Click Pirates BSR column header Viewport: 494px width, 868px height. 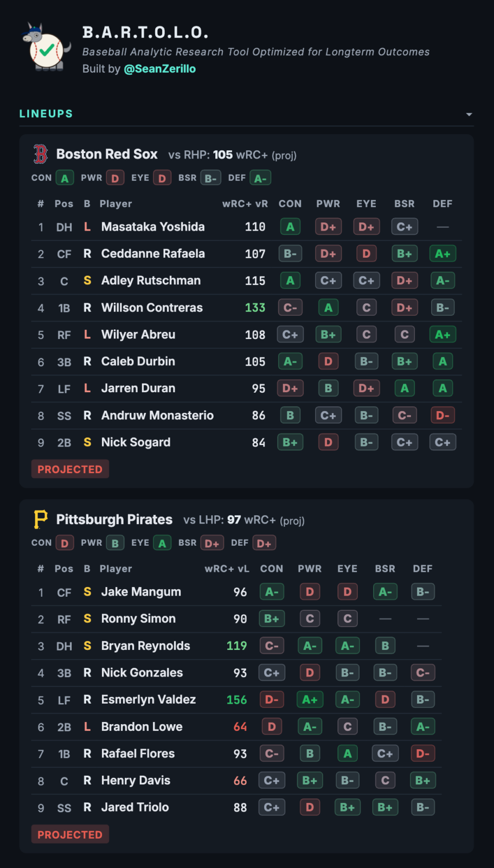[385, 569]
